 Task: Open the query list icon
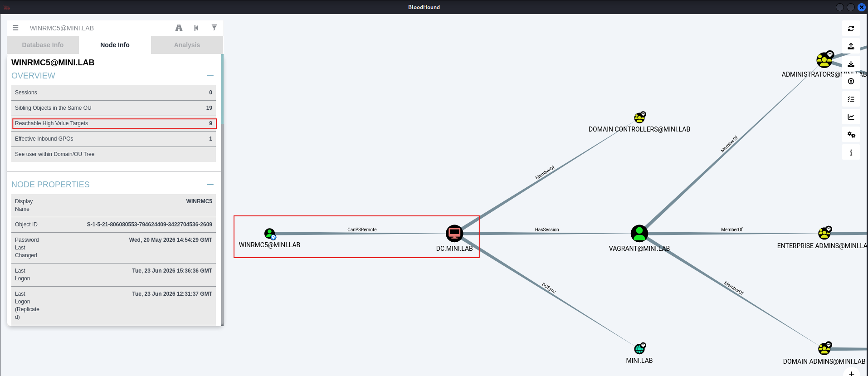(851, 99)
